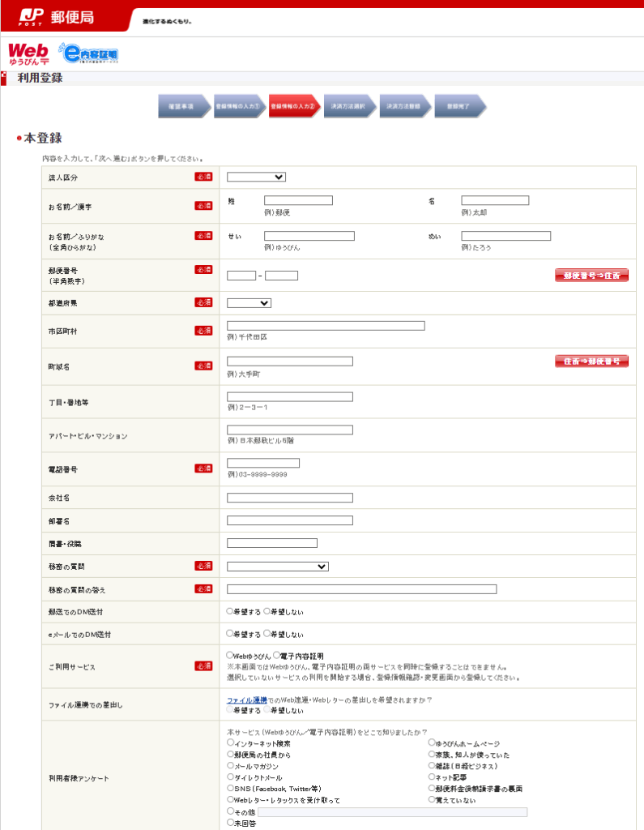Click the second postal code box
644x830 pixels.
(282, 276)
